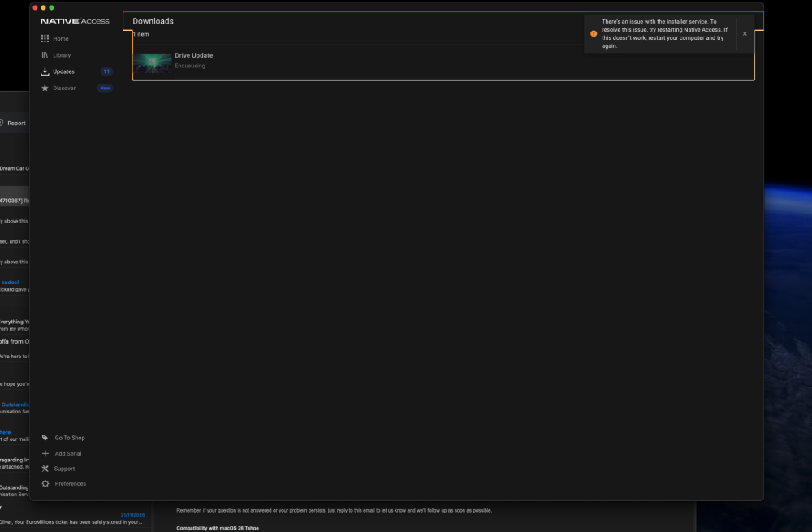Click the Go To Shop tag icon
Viewport: 812px width, 532px height.
point(45,438)
